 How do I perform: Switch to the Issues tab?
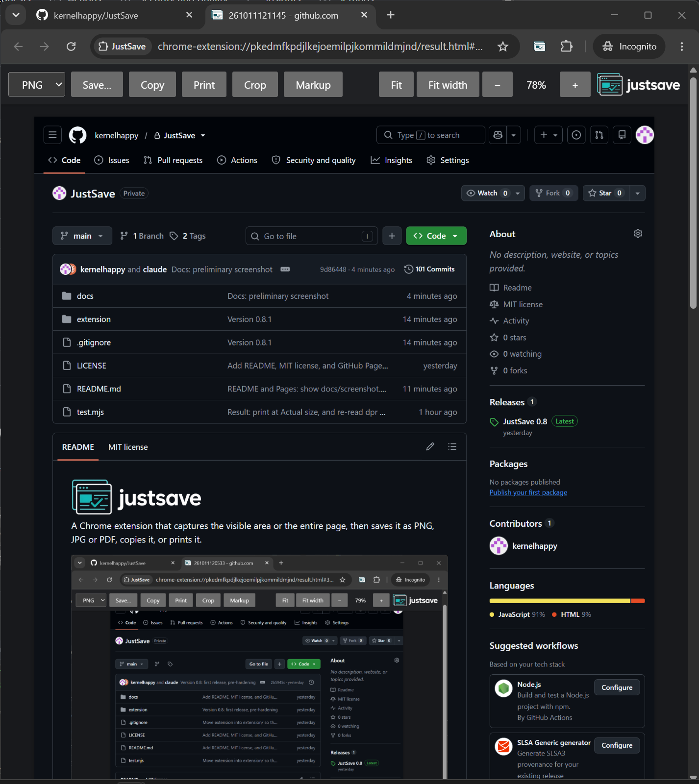click(x=112, y=160)
